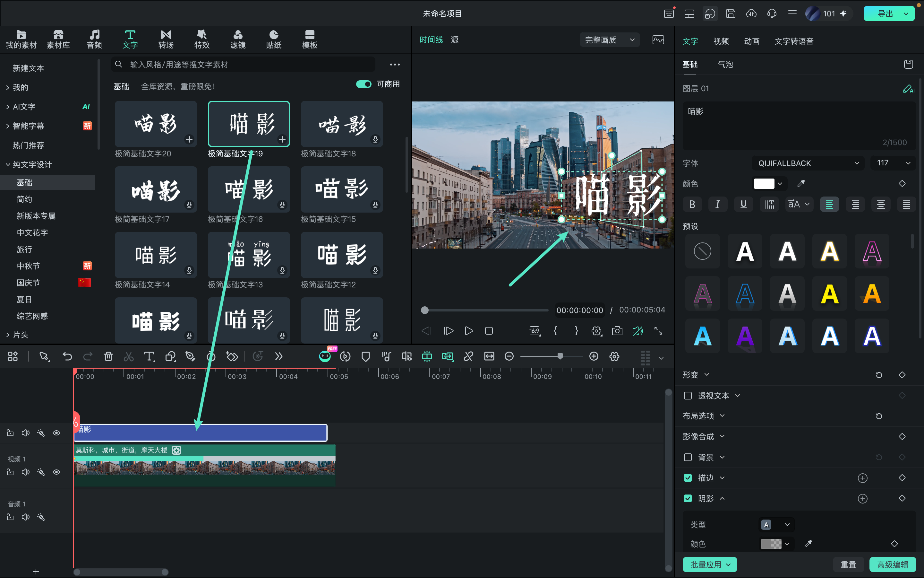Expand the AI文字 tree item

click(8, 107)
